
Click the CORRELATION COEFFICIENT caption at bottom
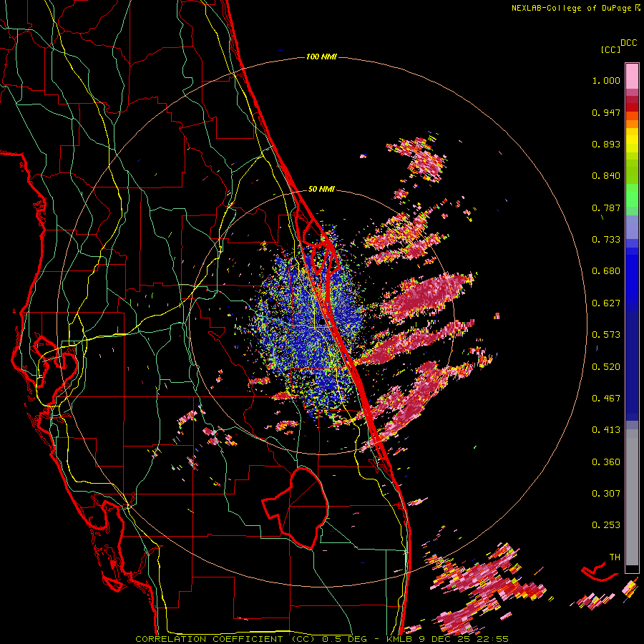pyautogui.click(x=322, y=639)
